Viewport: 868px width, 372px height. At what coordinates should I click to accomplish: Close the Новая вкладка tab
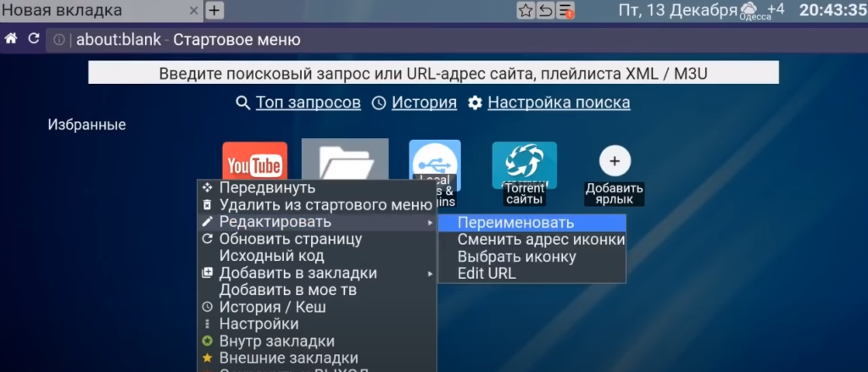194,11
